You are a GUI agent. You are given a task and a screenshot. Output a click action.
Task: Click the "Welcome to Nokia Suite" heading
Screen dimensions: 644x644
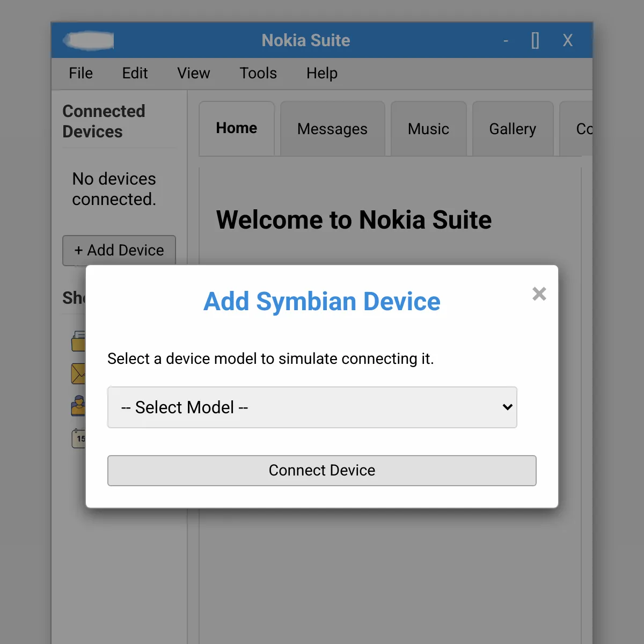(x=354, y=220)
